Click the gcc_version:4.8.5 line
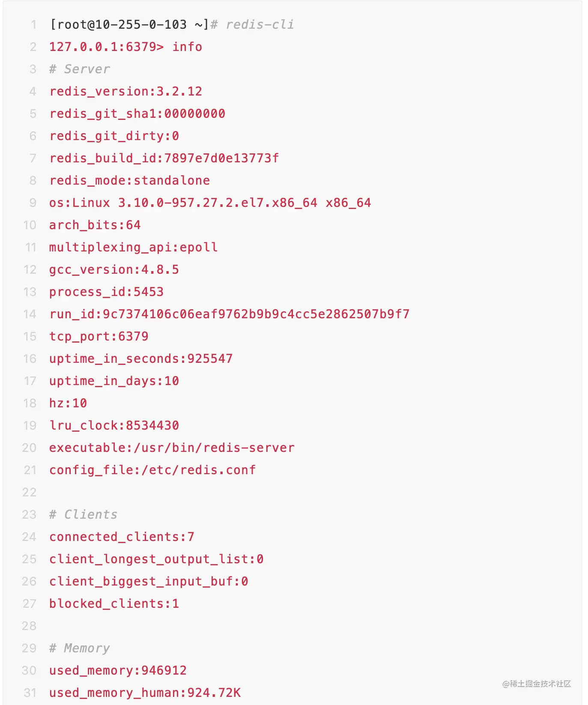This screenshot has height=705, width=588. coord(114,269)
